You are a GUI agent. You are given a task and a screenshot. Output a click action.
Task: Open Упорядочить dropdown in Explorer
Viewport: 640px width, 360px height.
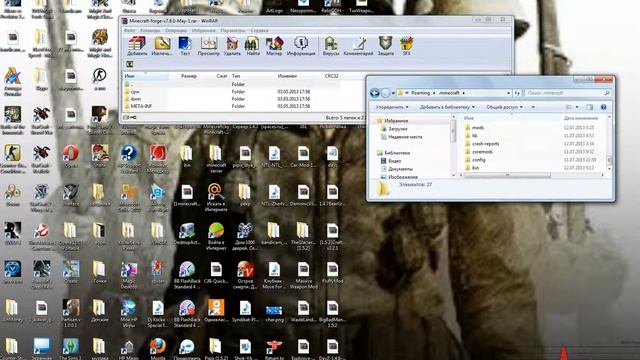pos(392,107)
